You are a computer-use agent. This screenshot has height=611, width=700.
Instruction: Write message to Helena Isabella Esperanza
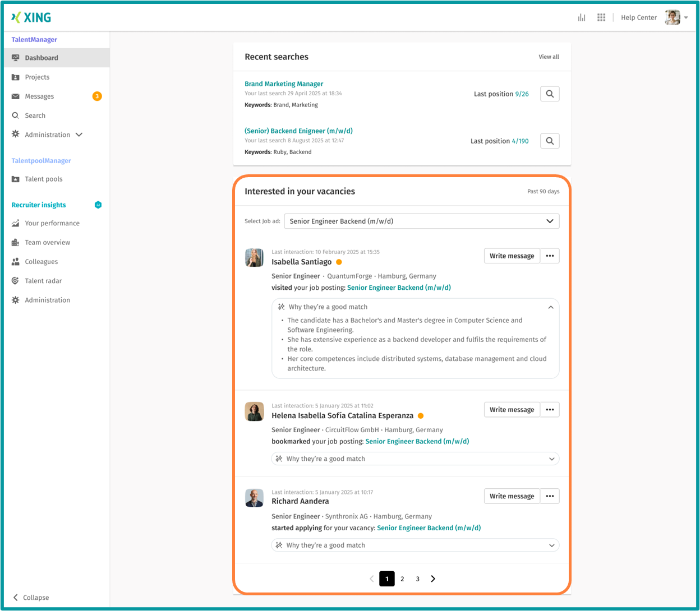coord(512,410)
